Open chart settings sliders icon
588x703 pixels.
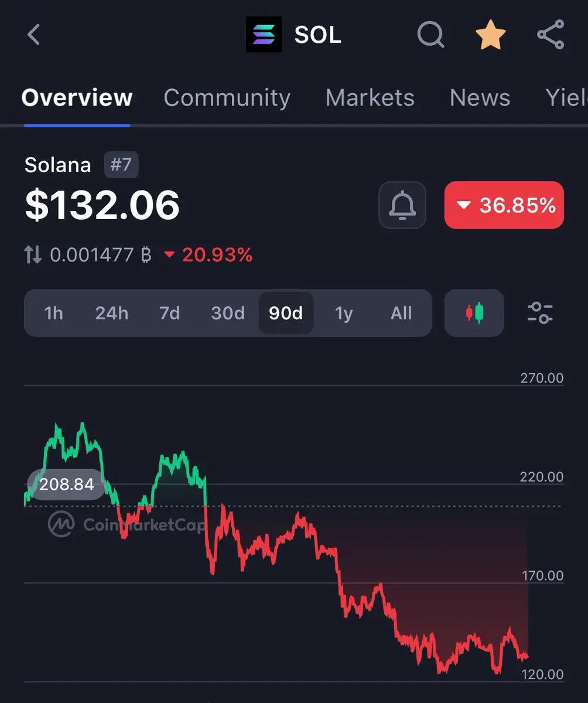(540, 313)
